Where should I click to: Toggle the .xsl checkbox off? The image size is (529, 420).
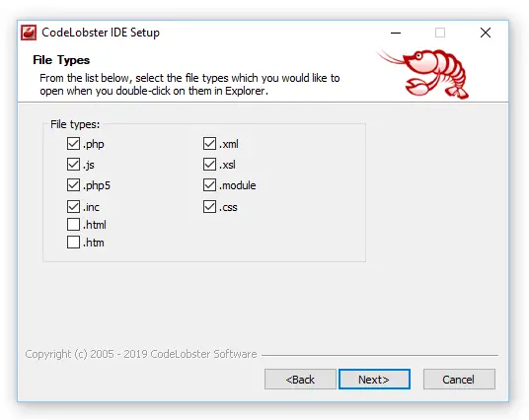(209, 165)
